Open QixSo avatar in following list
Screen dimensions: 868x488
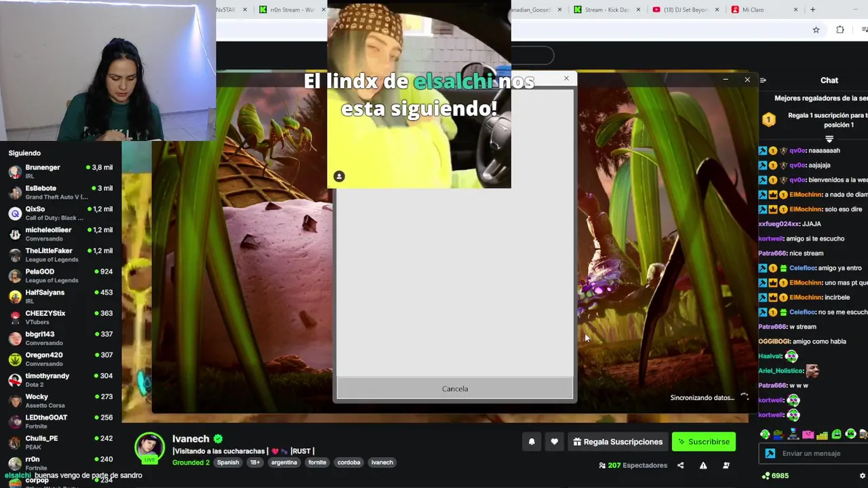(15, 213)
